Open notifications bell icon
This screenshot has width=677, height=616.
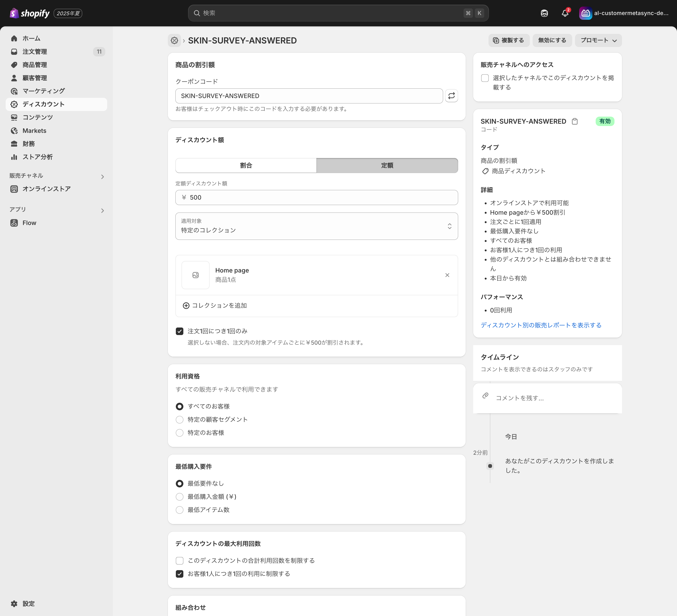[x=565, y=13]
